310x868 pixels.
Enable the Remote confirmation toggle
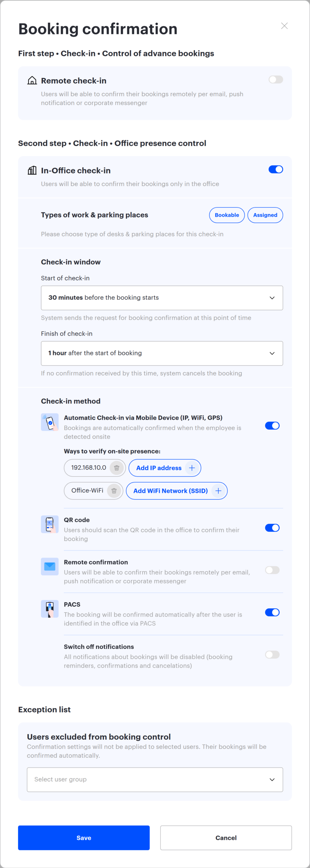pos(272,570)
